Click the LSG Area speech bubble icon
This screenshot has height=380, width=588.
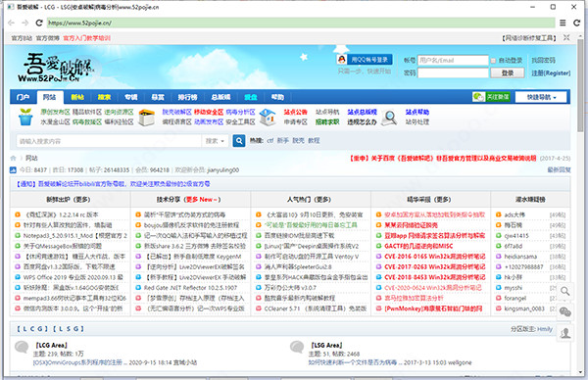pos(297,347)
